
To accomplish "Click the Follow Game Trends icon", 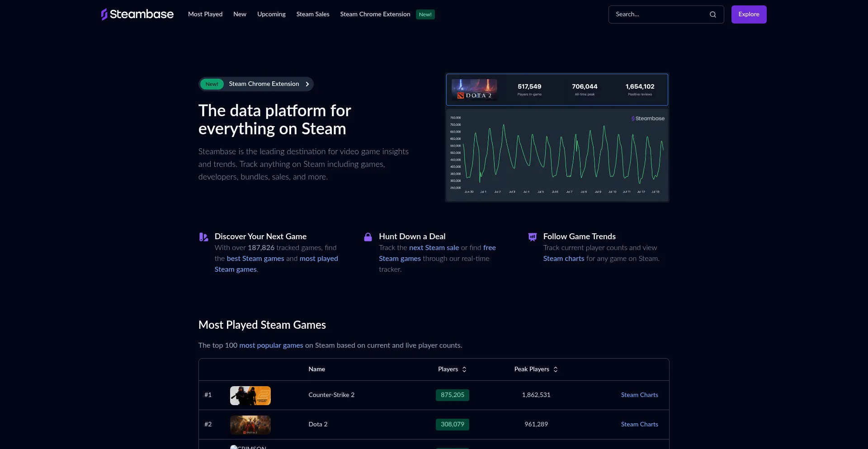I will pyautogui.click(x=533, y=237).
